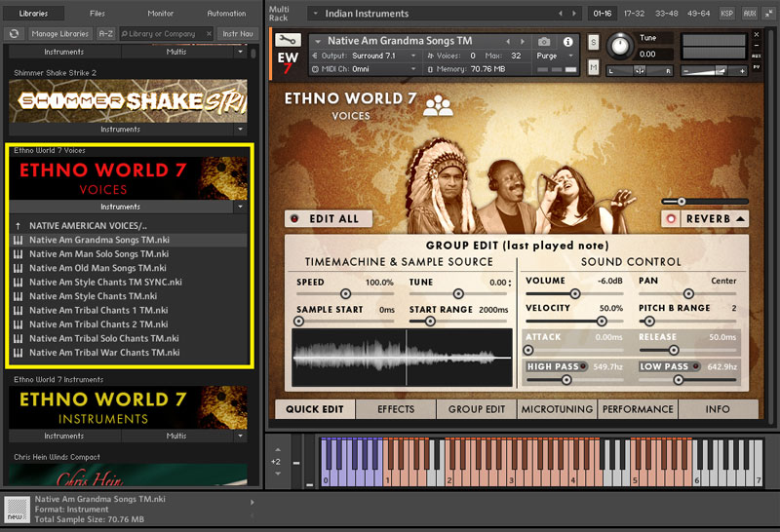Image resolution: width=780 pixels, height=532 pixels.
Task: Open Ethno World 7 Instruments library dropdown arrow
Action: click(x=240, y=436)
